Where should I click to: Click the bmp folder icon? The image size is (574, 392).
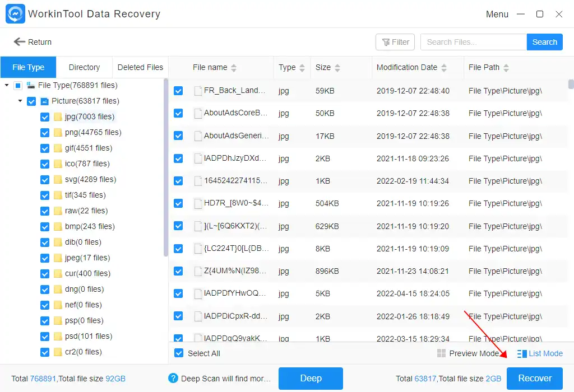(58, 227)
